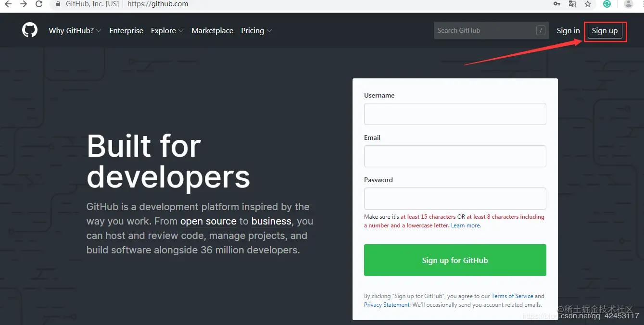The image size is (644, 325).
Task: Open the browser profile avatar icon
Action: [x=628, y=4]
